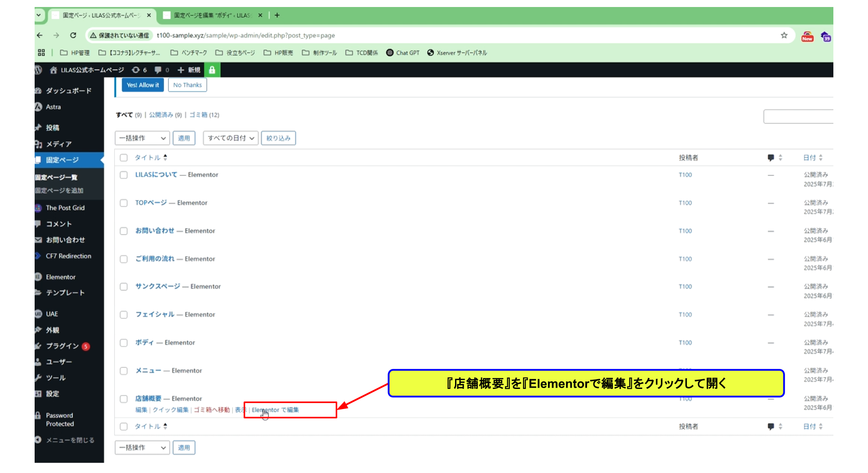Click Elementor で編集 under 店舗概要

click(275, 410)
